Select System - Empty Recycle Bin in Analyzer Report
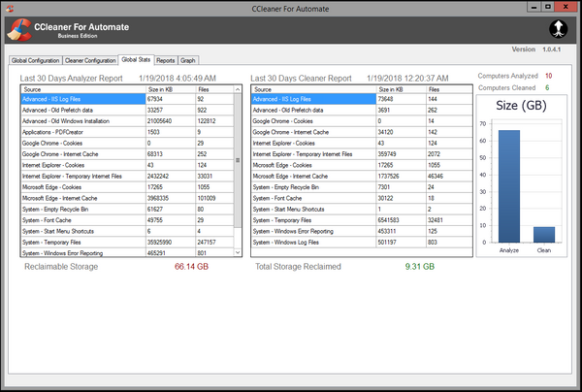The image size is (582, 392). (x=127, y=210)
